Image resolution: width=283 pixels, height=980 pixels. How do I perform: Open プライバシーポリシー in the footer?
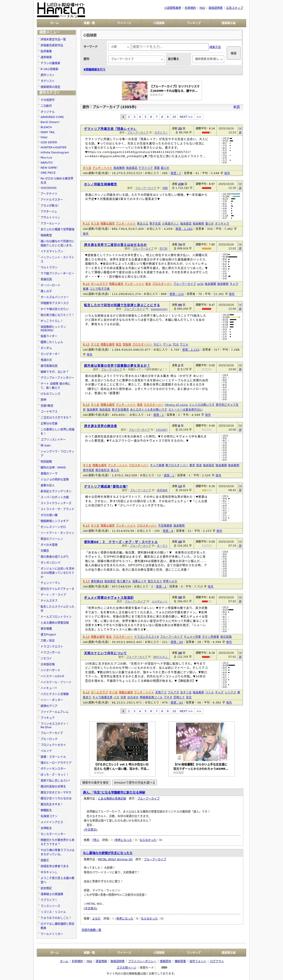(142, 961)
